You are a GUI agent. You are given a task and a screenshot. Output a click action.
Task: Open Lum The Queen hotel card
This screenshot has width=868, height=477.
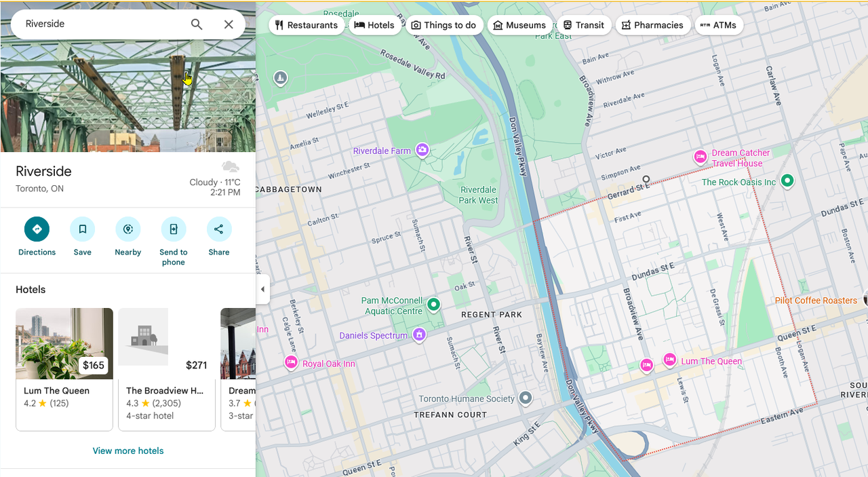click(64, 368)
